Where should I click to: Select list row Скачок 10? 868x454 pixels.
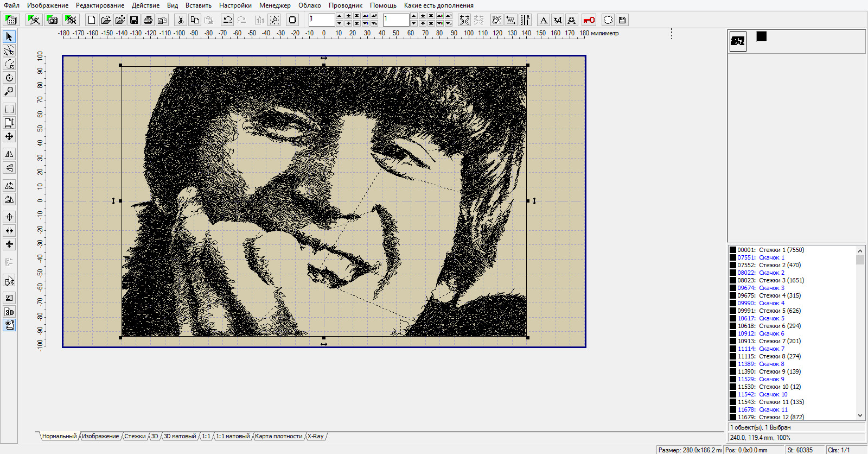[792, 394]
